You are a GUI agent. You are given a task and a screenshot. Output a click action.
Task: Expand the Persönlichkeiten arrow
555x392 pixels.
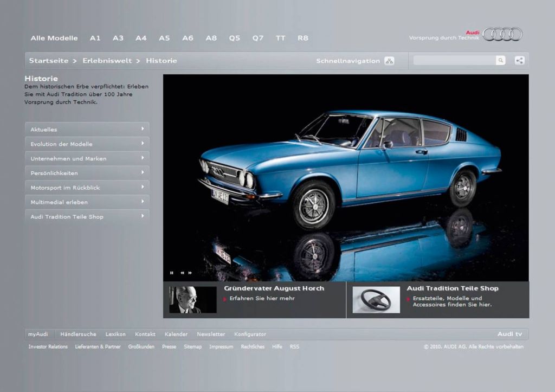[x=143, y=172]
